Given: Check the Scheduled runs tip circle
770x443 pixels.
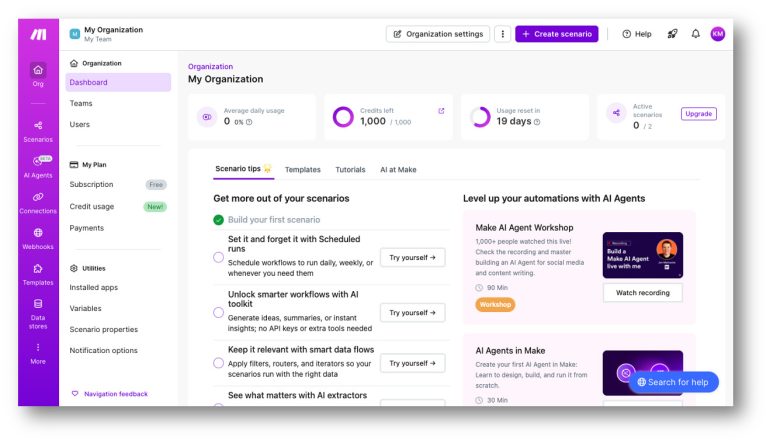Looking at the screenshot, I should point(218,257).
